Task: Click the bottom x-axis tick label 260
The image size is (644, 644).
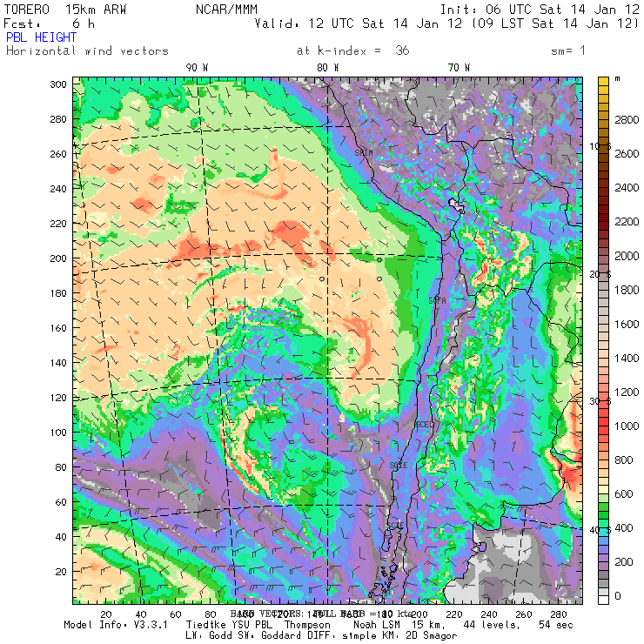Action: click(x=524, y=614)
